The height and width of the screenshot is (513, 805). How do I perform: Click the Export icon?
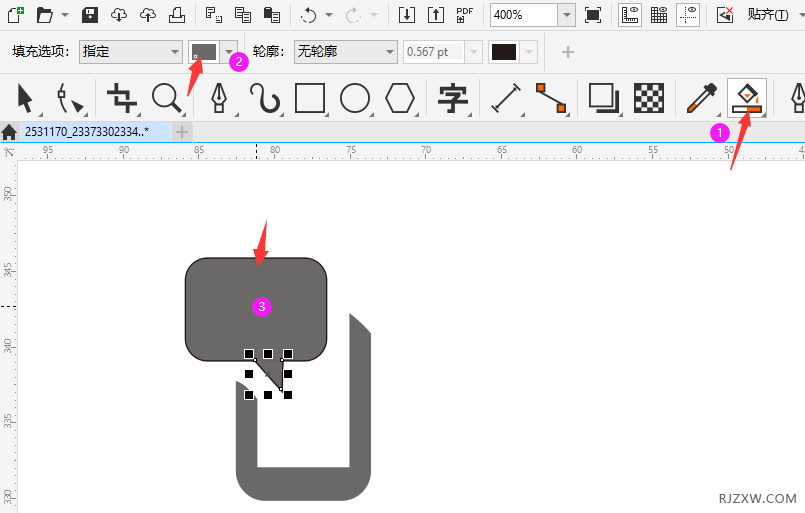coord(436,15)
